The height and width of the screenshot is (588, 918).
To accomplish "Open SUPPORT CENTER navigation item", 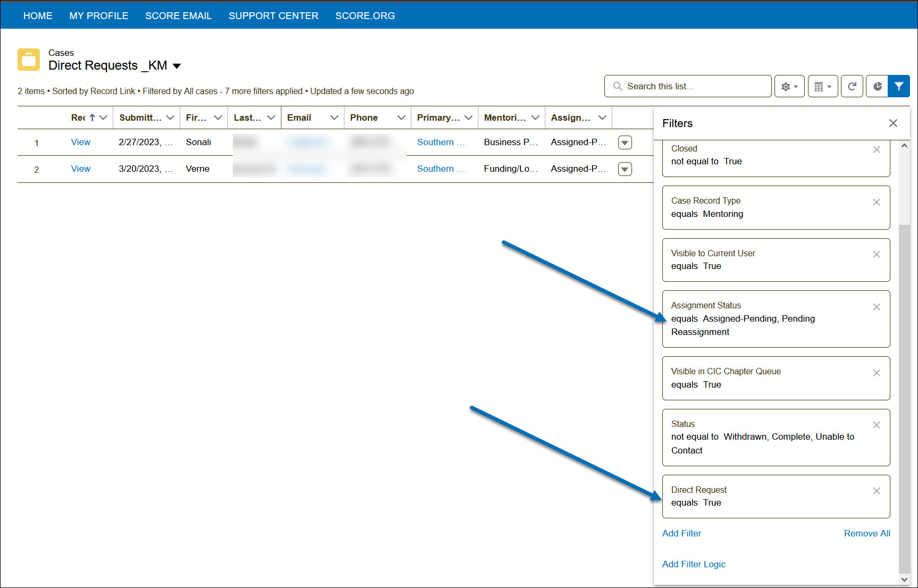I will click(273, 16).
